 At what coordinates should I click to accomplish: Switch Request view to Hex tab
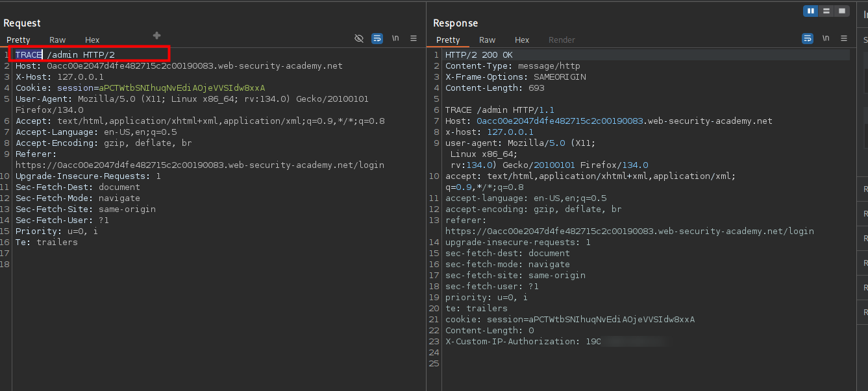pyautogui.click(x=92, y=40)
